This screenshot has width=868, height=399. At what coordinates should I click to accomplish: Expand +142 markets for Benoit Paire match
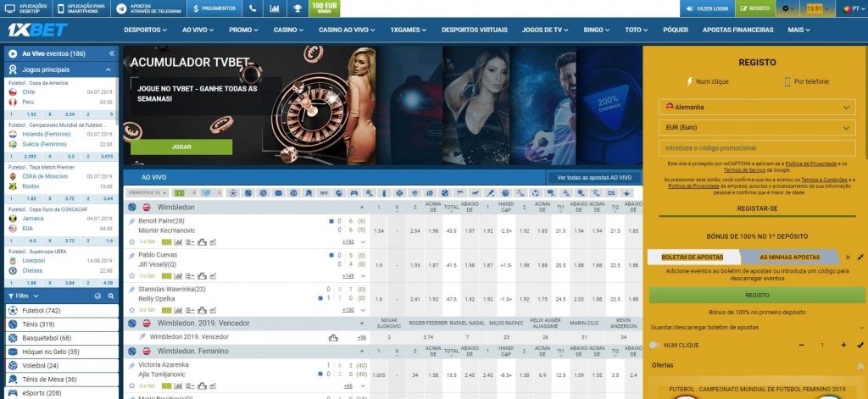pos(348,241)
